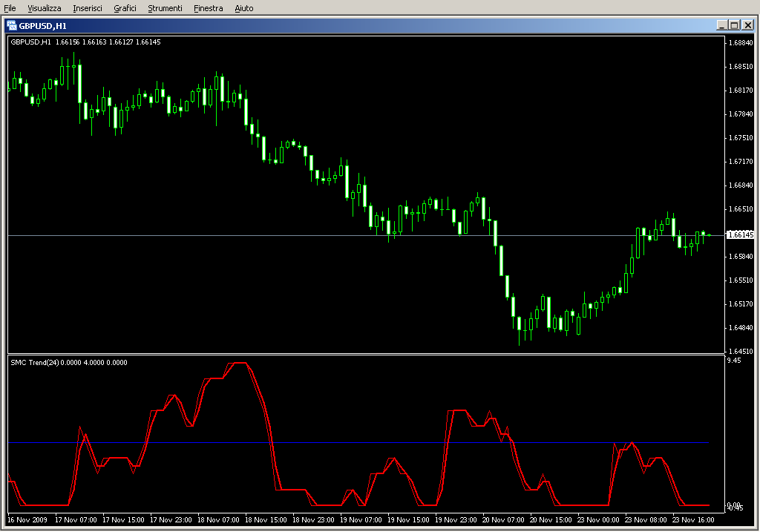Image resolution: width=760 pixels, height=532 pixels.
Task: Click the 1.68170 price scale label
Action: coord(741,90)
